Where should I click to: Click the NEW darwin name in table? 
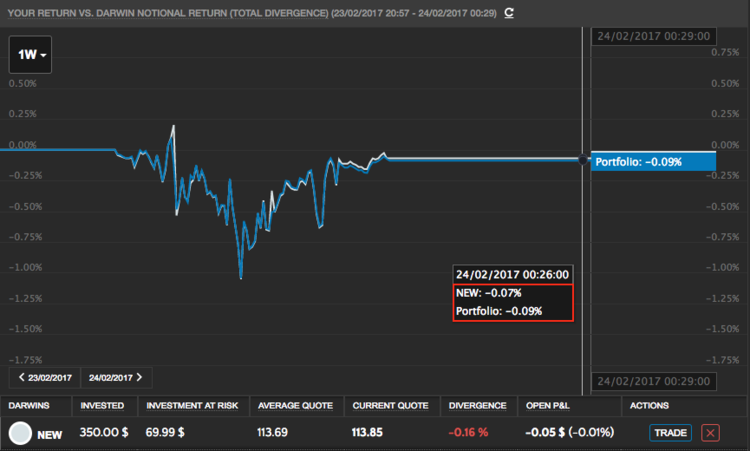click(50, 435)
